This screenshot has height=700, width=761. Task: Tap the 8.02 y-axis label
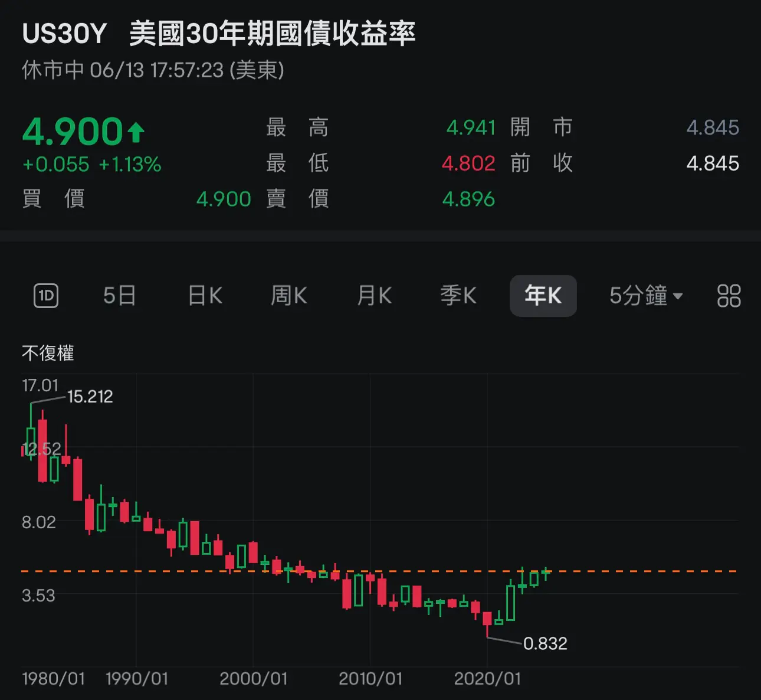point(39,522)
